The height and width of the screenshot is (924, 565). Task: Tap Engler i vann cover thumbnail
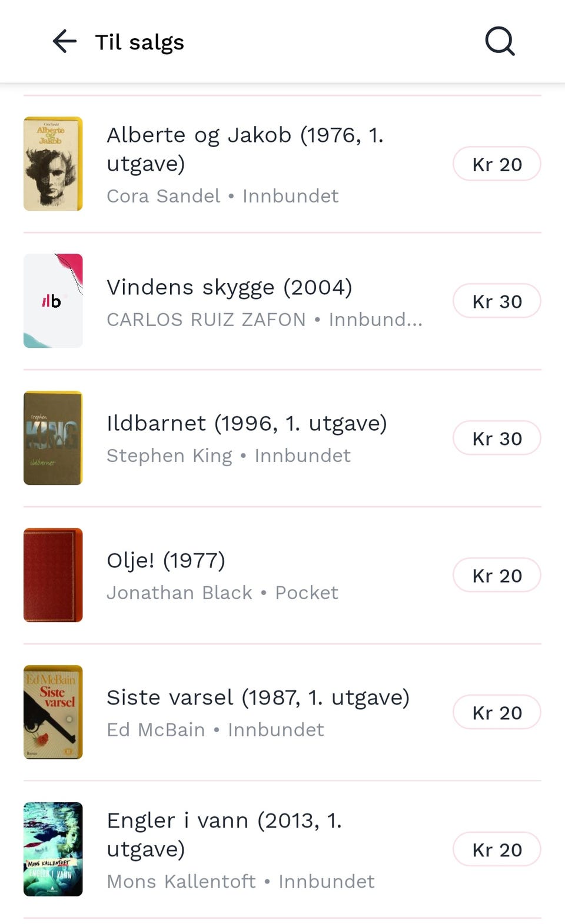point(53,849)
